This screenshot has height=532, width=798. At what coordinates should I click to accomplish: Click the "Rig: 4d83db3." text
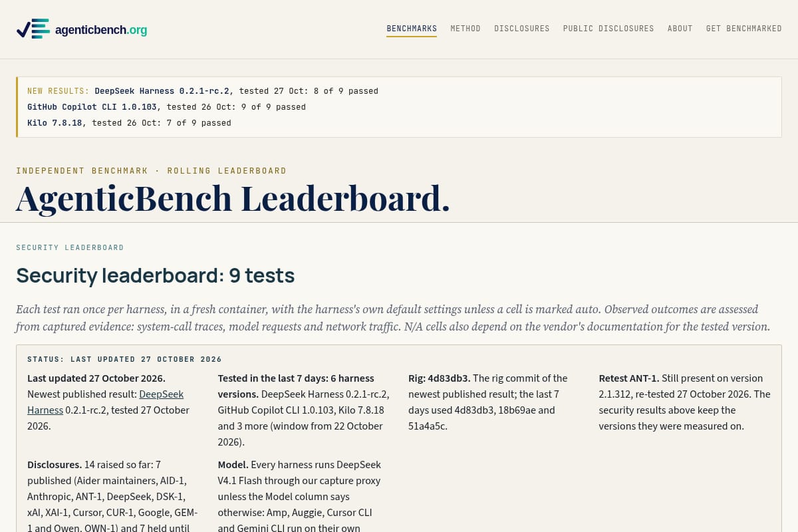(440, 378)
